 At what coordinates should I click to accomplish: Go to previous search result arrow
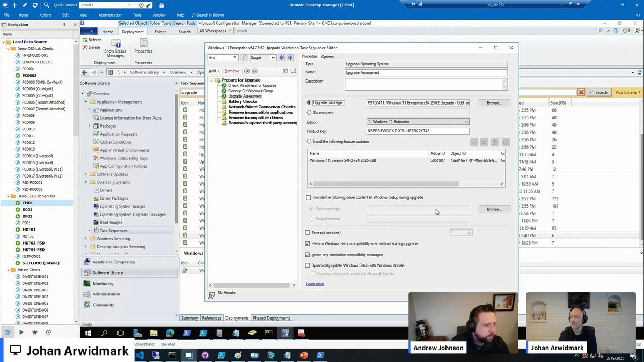[x=281, y=57]
